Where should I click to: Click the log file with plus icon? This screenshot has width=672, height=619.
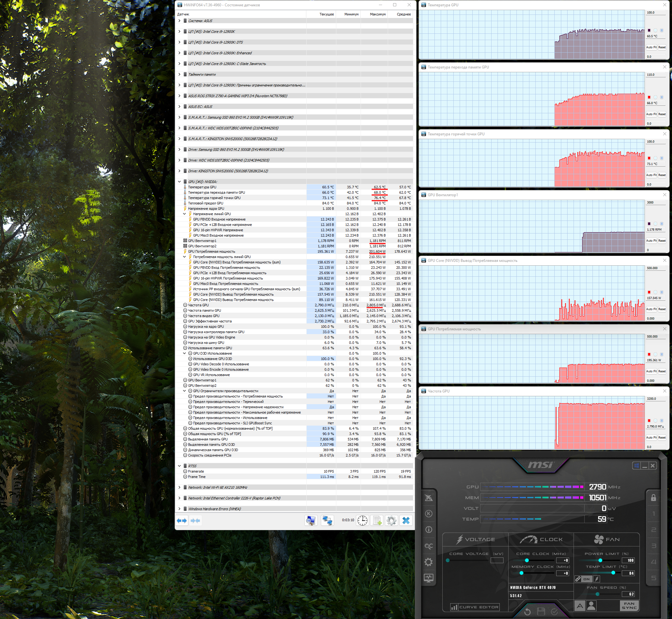click(x=377, y=521)
